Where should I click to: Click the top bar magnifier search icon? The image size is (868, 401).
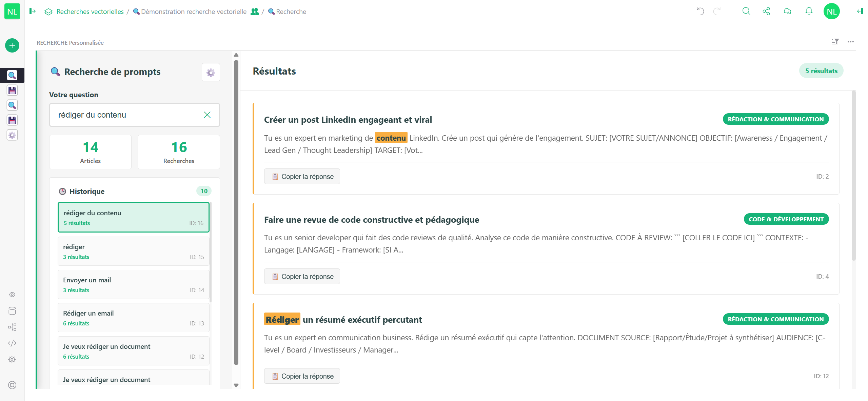[746, 12]
